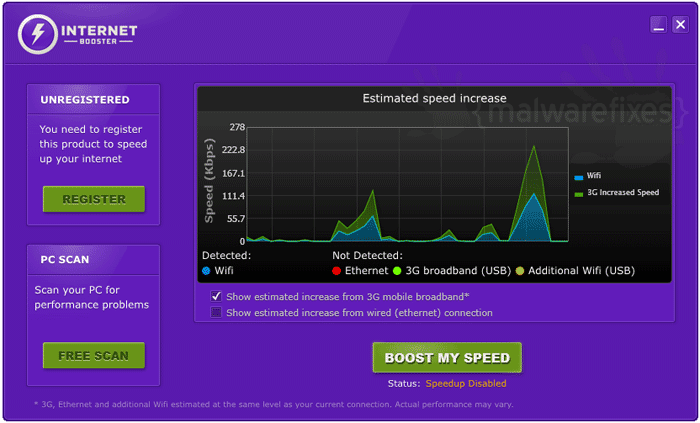The width and height of the screenshot is (700, 423).
Task: Click the '3G Increased Speed' legend label
Action: point(623,193)
